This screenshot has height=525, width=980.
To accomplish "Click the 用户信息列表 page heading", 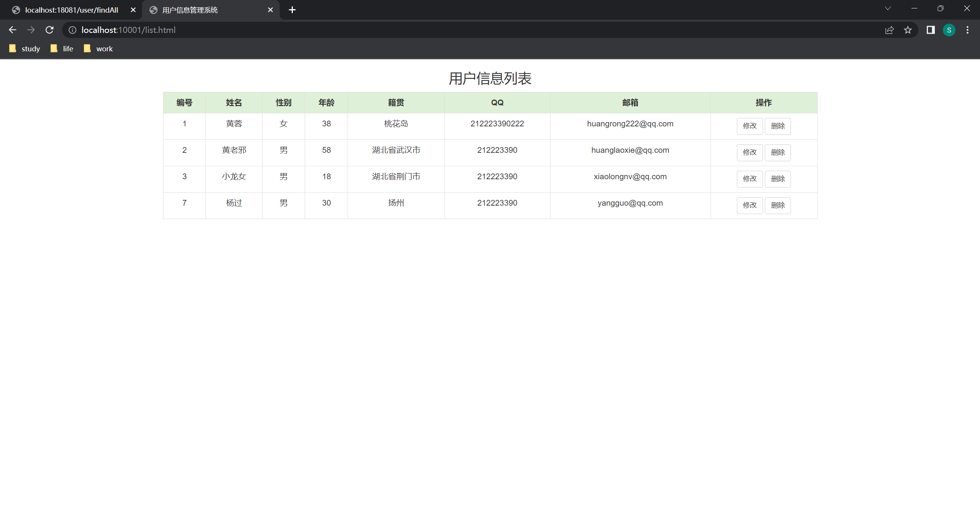I will (490, 79).
